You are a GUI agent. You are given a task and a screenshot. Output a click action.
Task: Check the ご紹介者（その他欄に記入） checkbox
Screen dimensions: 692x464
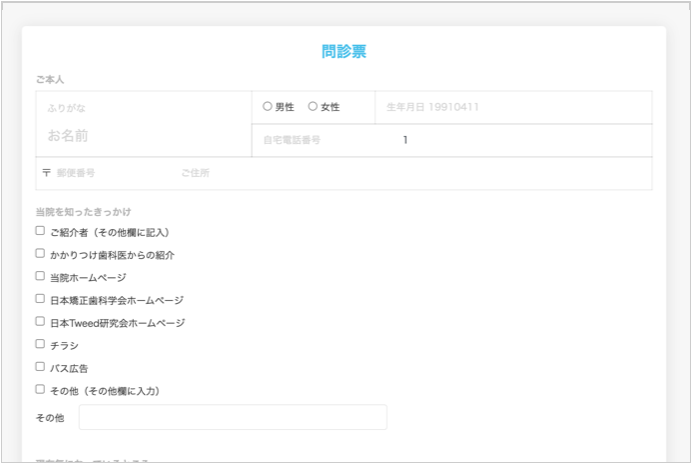[x=40, y=231]
